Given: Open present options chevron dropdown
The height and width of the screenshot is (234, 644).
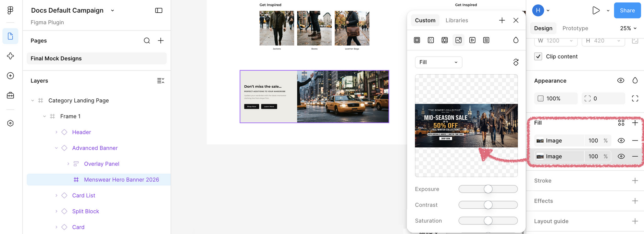Looking at the screenshot, I should click(x=608, y=10).
